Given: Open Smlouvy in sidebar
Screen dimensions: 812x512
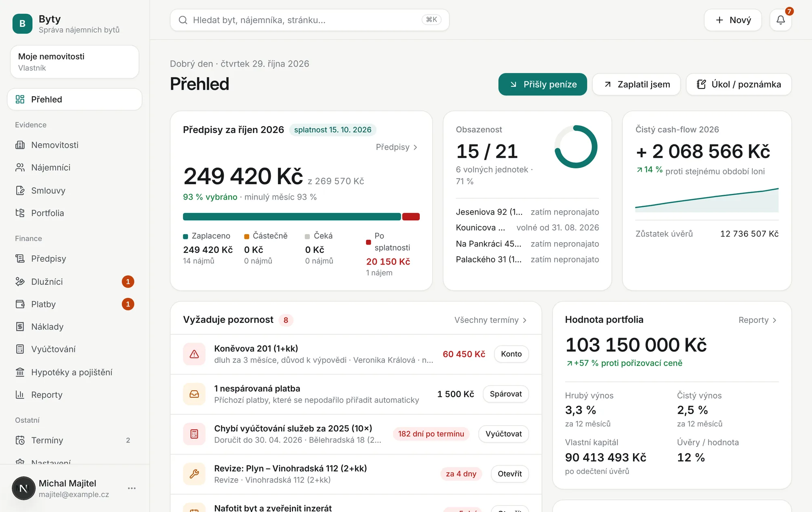Looking at the screenshot, I should (x=74, y=190).
